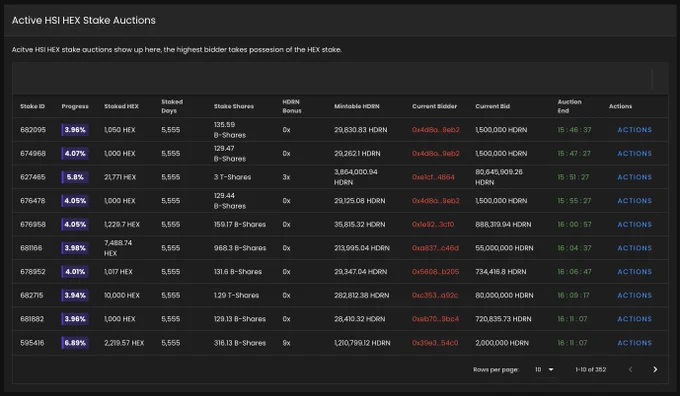Click bidder address 0x1e92..3cf0
Screen dimensions: 680x396
pyautogui.click(x=433, y=224)
